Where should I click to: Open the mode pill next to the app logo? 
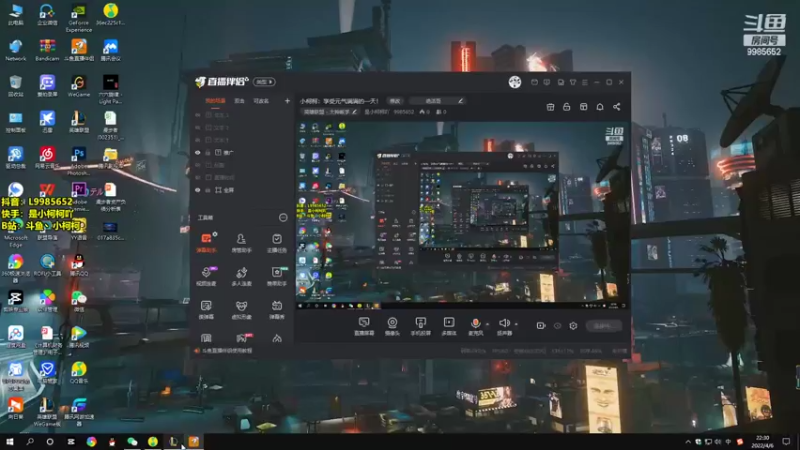(264, 82)
